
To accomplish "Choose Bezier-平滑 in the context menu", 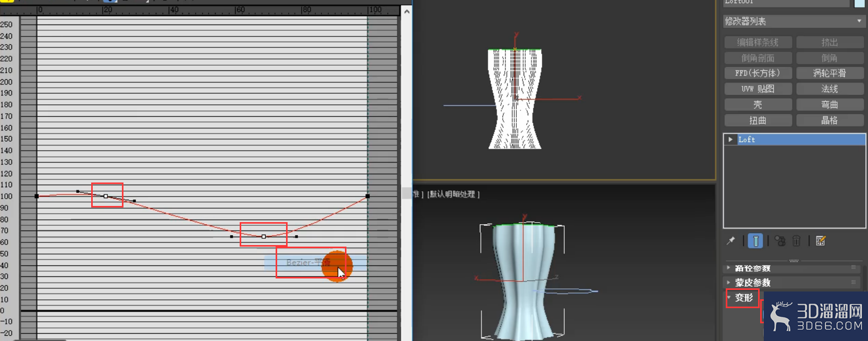I will 308,262.
